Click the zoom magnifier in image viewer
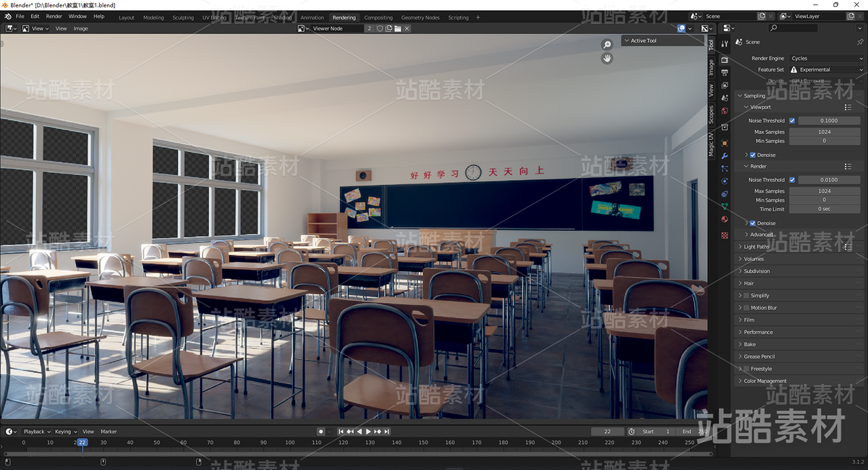Screen dimensions: 868x470 [x=607, y=45]
